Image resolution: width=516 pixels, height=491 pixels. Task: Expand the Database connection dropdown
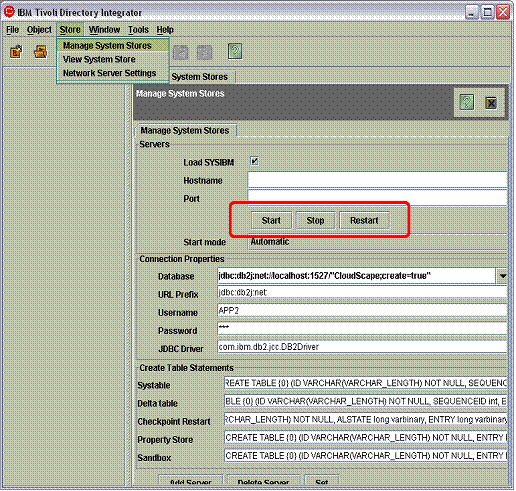pyautogui.click(x=503, y=276)
